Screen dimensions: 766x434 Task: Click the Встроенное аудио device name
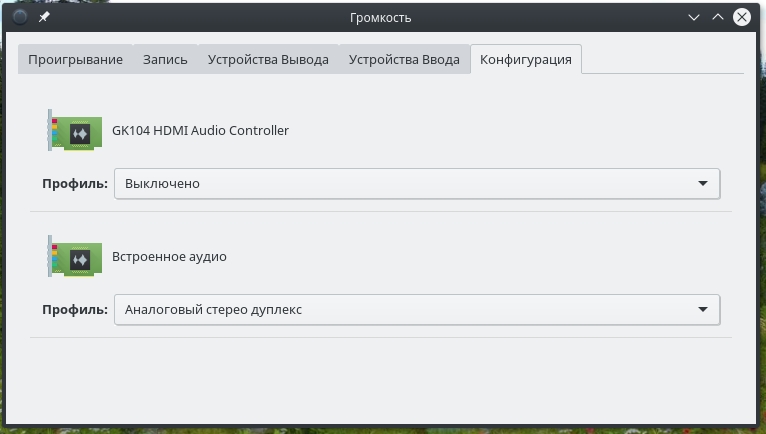pyautogui.click(x=170, y=256)
